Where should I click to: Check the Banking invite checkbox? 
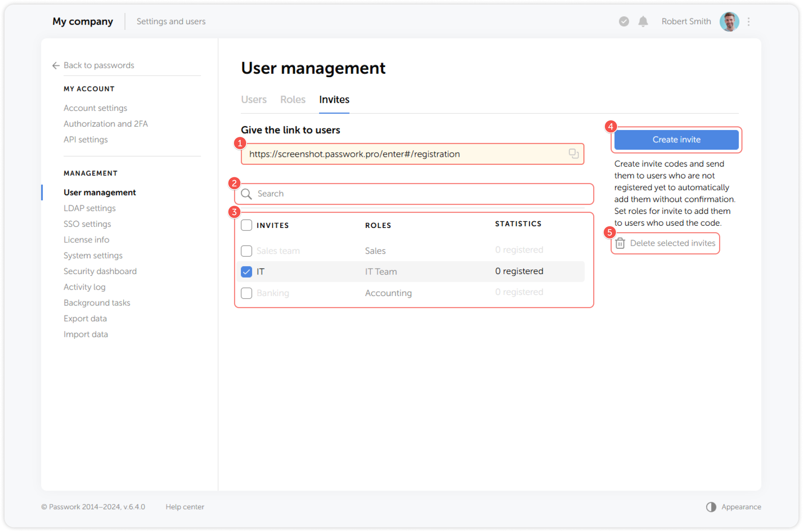pyautogui.click(x=246, y=293)
